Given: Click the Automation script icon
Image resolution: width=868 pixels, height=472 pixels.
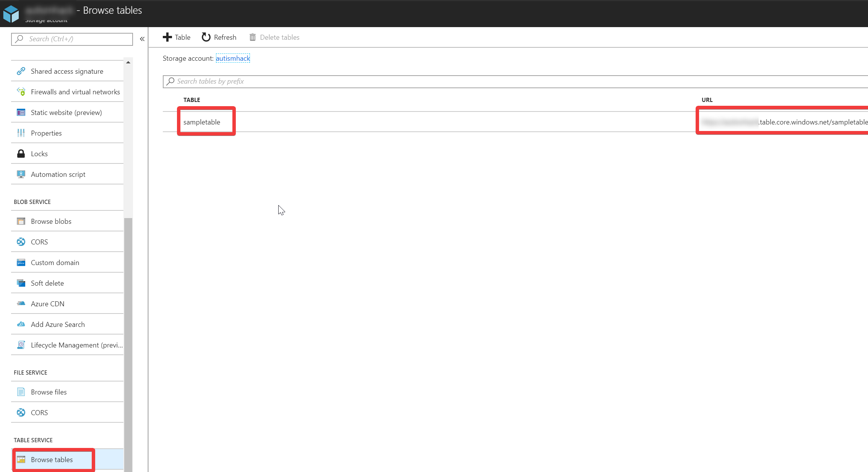Looking at the screenshot, I should [x=22, y=174].
